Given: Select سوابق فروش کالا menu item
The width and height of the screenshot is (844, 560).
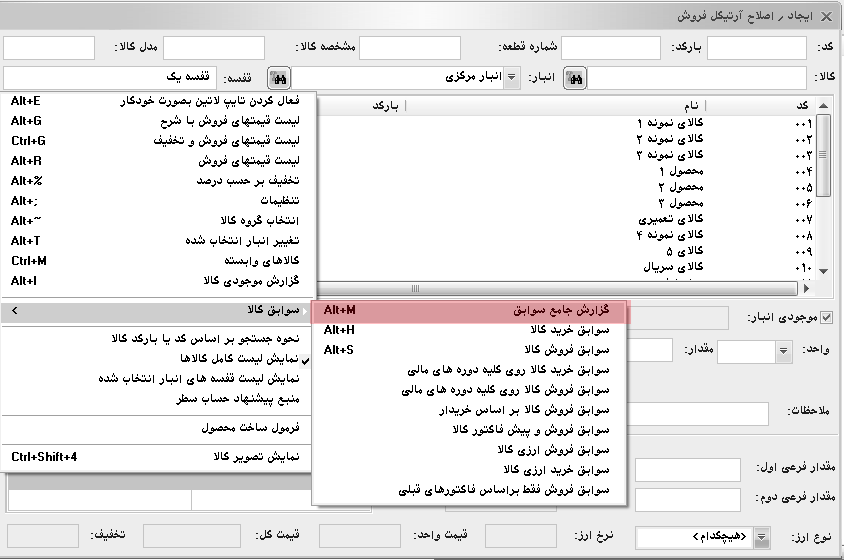Looking at the screenshot, I should [x=469, y=350].
